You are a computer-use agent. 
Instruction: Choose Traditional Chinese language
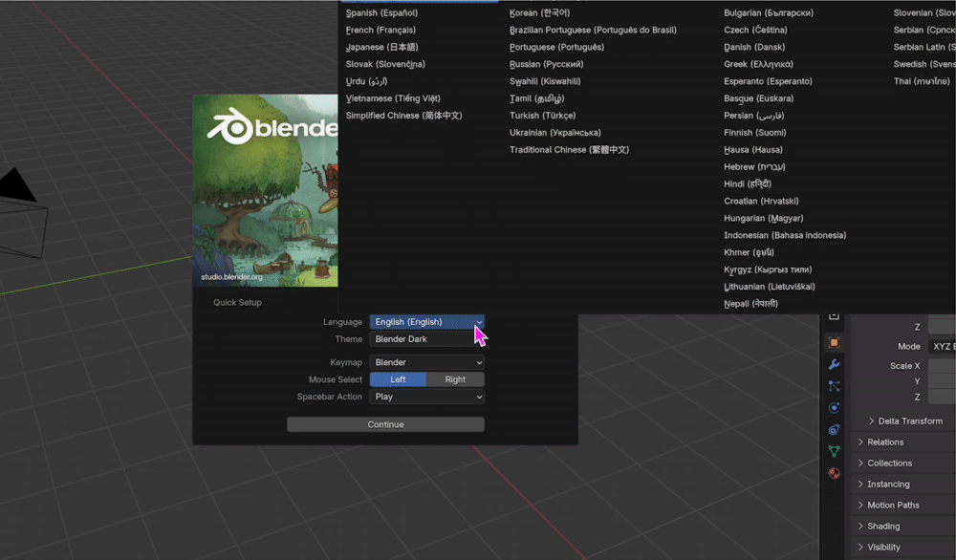(x=569, y=149)
